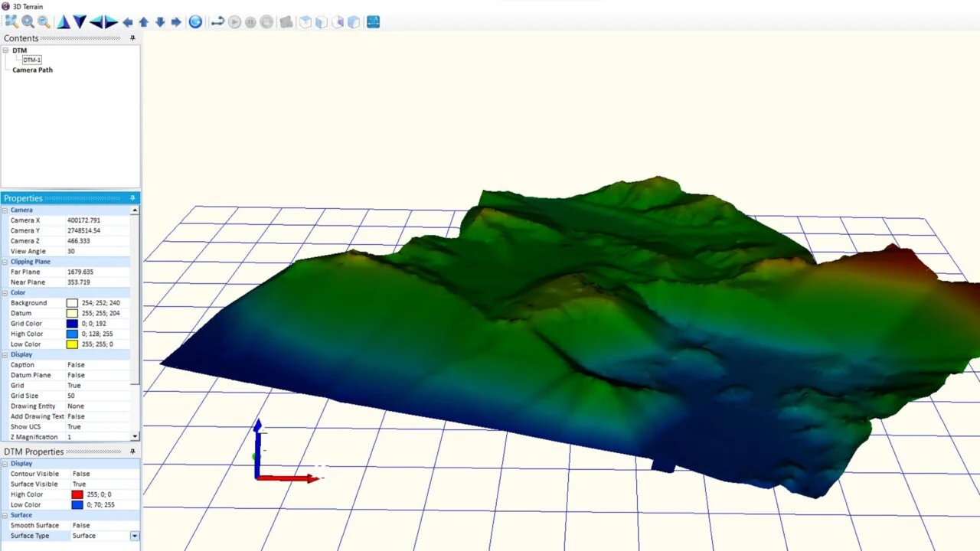Pan the view with the down arrow icon

(160, 22)
